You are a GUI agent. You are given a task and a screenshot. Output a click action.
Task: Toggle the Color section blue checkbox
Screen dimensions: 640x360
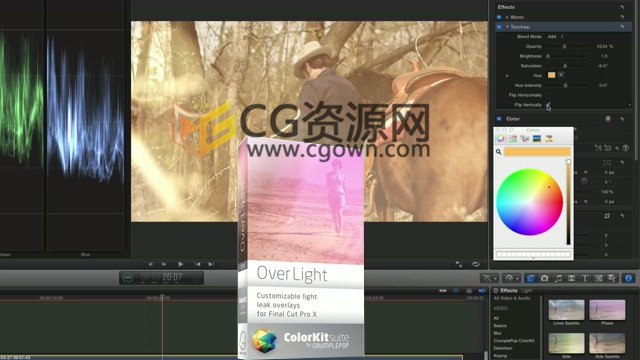pyautogui.click(x=499, y=119)
